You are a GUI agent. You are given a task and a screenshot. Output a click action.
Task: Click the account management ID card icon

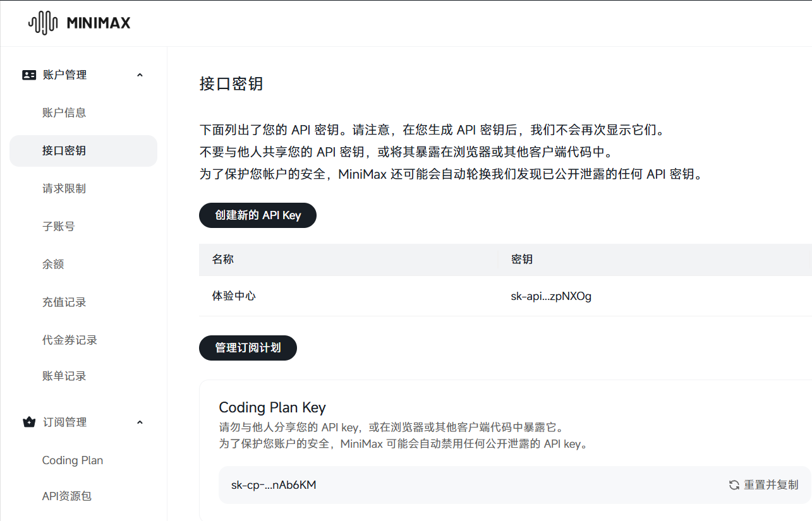coord(29,75)
